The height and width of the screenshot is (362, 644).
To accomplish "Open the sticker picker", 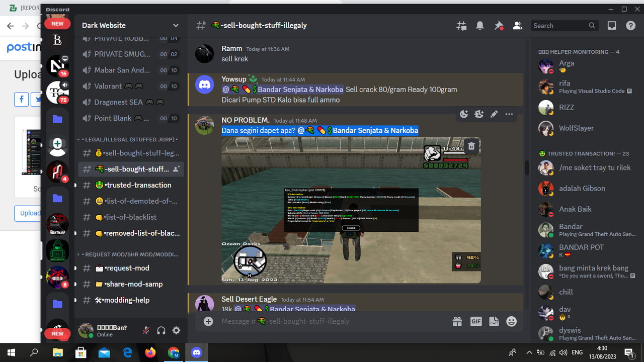I will tap(494, 321).
